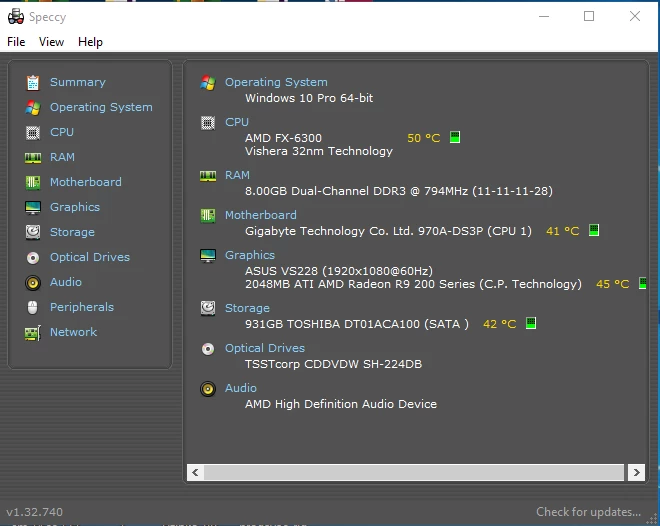
Task: Select Peripherals in sidebar
Action: [x=82, y=307]
